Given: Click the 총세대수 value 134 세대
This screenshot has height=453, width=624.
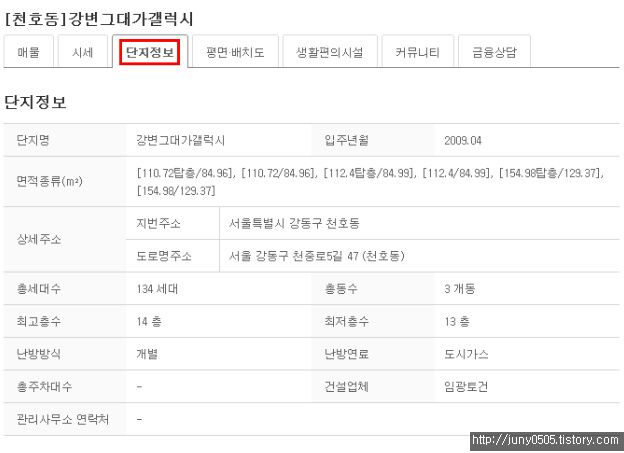Looking at the screenshot, I should tap(157, 289).
